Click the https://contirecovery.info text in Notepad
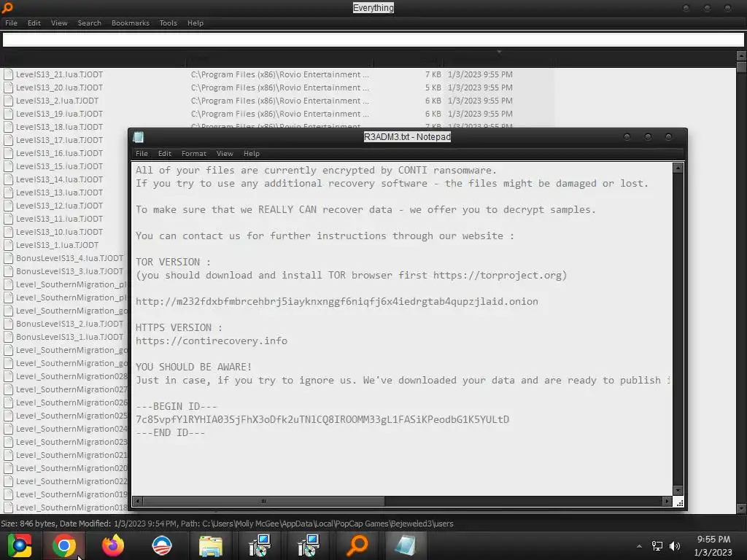The image size is (747, 560). point(212,341)
